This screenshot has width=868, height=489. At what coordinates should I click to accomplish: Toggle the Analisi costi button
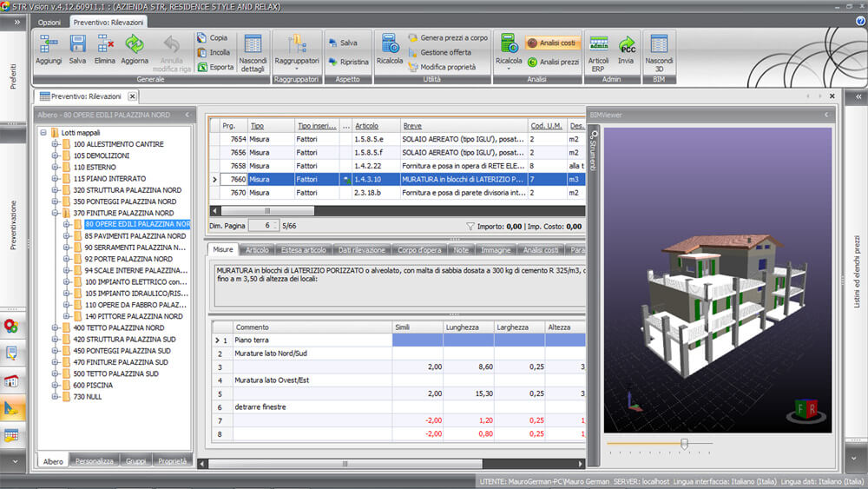[x=552, y=43]
